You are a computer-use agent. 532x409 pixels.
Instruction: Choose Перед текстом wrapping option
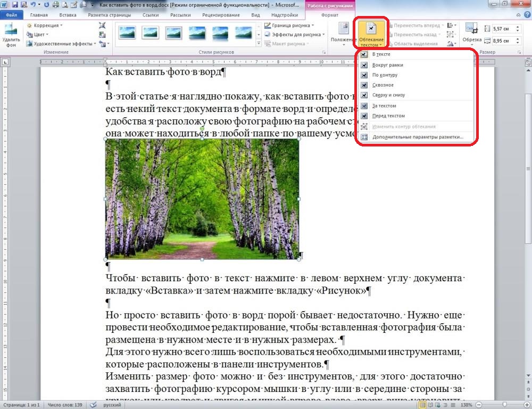(416, 116)
